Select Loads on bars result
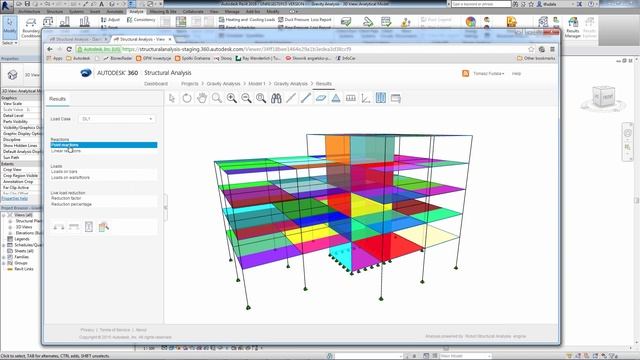 tap(104, 172)
